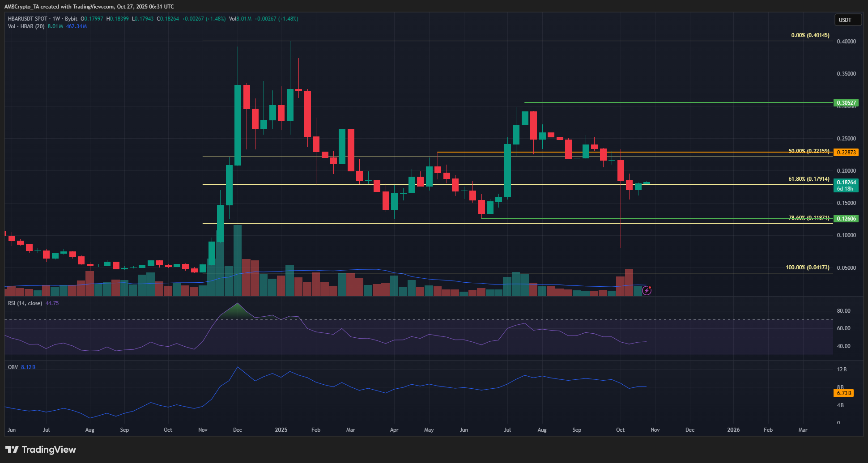Click the purple lightning bolt event icon
The width and height of the screenshot is (868, 463).
[x=647, y=291]
